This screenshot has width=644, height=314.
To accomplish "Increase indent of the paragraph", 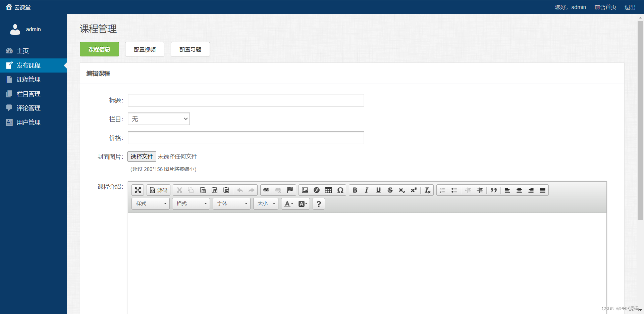I will [x=480, y=190].
